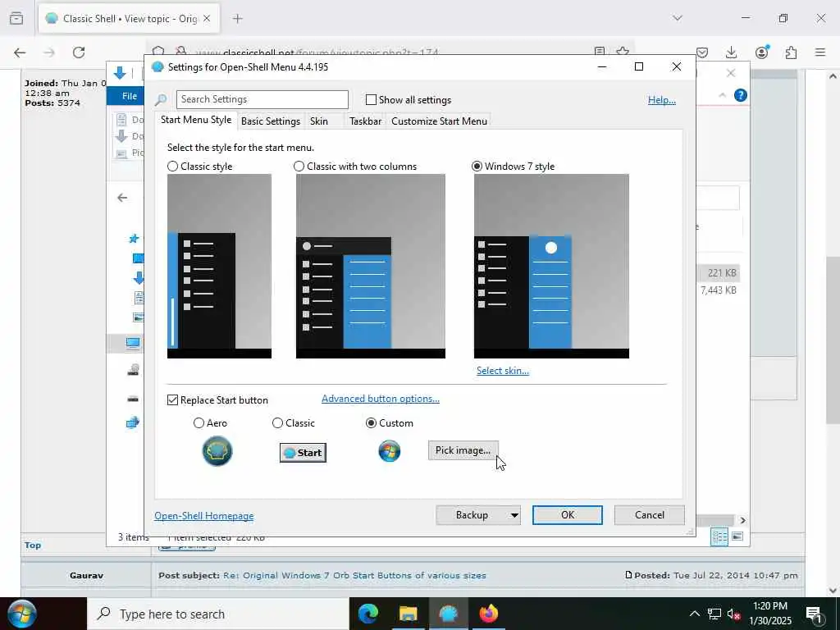Click the Aero shell button image
The image size is (840, 630).
coord(217,451)
